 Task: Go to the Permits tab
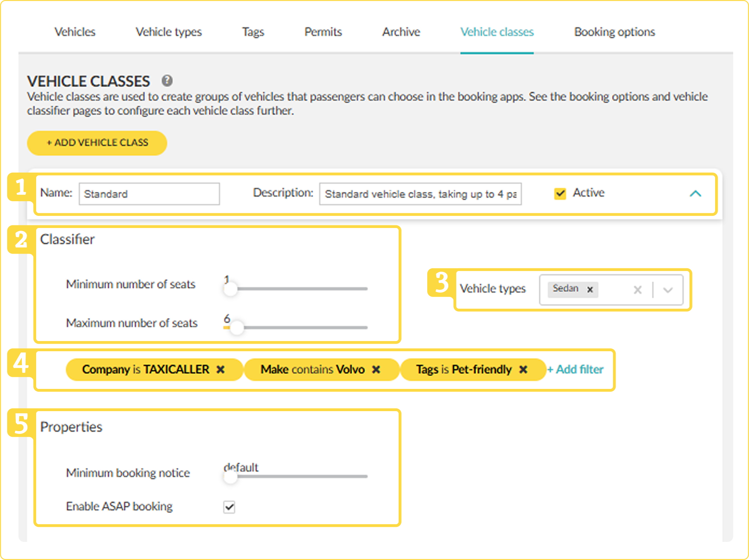[x=323, y=32]
